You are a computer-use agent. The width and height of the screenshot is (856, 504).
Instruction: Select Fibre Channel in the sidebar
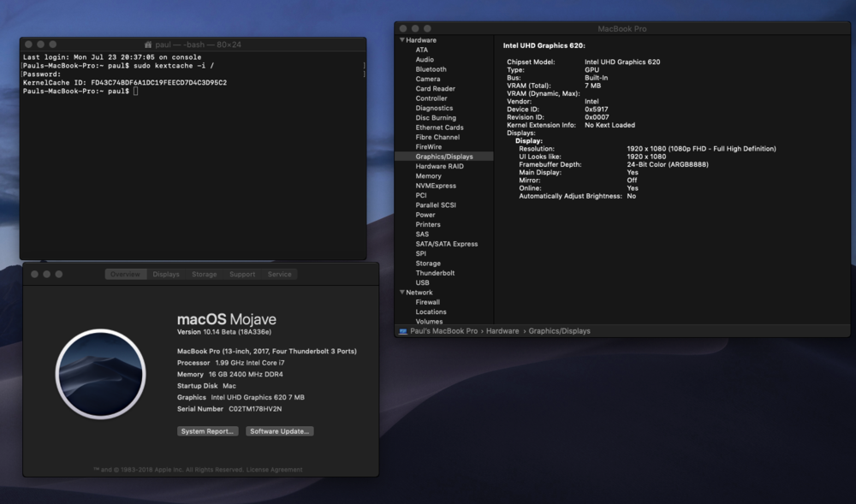(437, 138)
